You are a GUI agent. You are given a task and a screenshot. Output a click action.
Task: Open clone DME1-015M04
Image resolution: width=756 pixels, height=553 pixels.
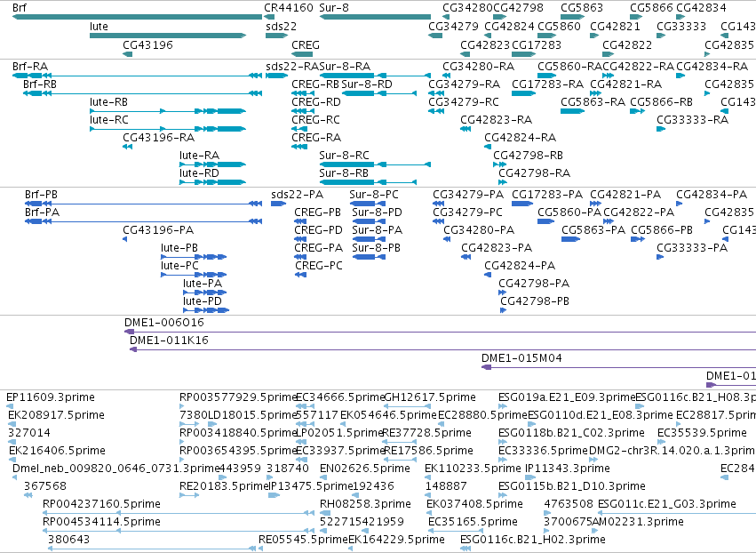click(x=618, y=367)
